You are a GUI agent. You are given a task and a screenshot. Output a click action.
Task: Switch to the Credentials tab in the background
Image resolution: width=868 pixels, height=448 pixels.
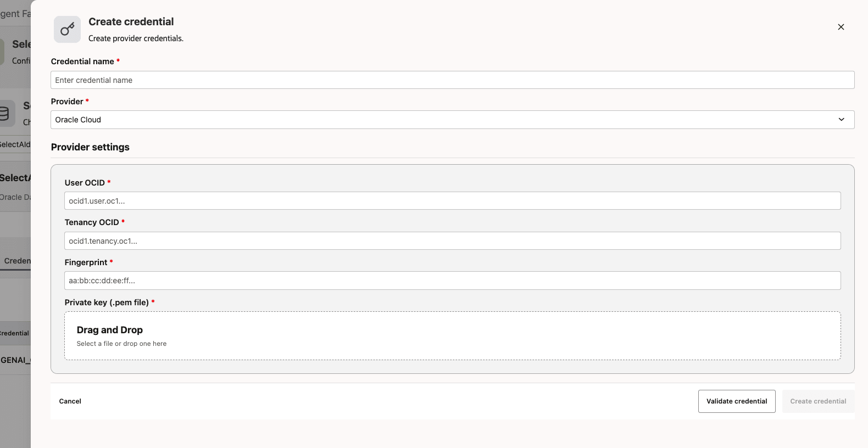(x=16, y=261)
